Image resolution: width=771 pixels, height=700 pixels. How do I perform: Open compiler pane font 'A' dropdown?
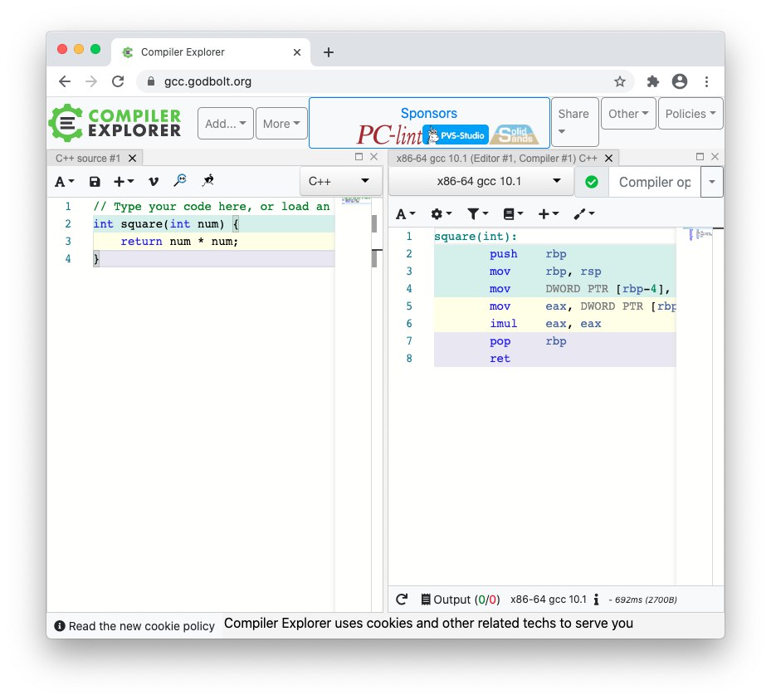[x=406, y=214]
